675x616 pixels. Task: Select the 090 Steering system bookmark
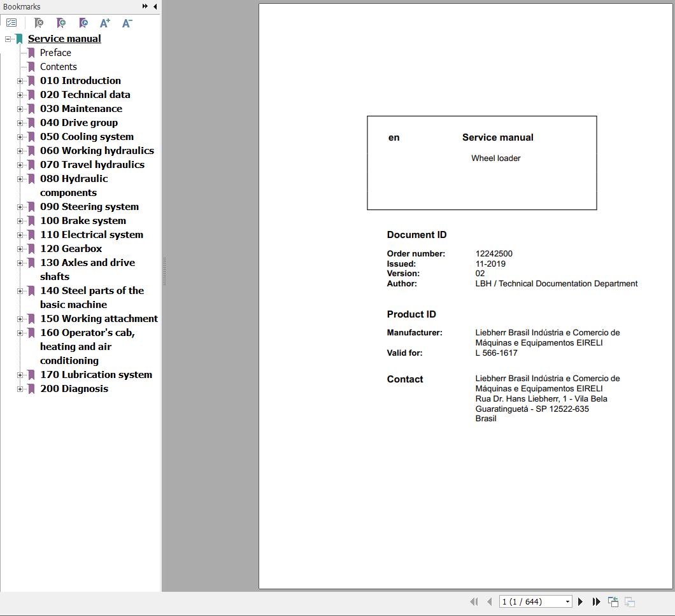pos(90,206)
